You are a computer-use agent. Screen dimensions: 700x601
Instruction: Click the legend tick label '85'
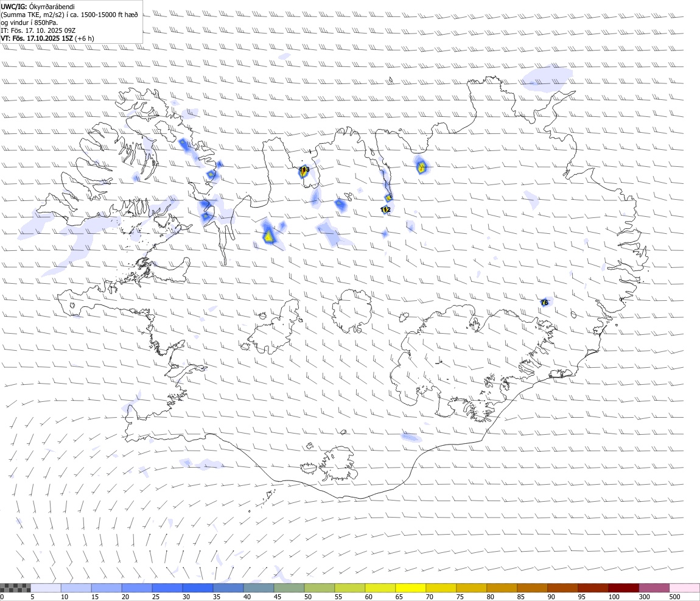(x=520, y=597)
